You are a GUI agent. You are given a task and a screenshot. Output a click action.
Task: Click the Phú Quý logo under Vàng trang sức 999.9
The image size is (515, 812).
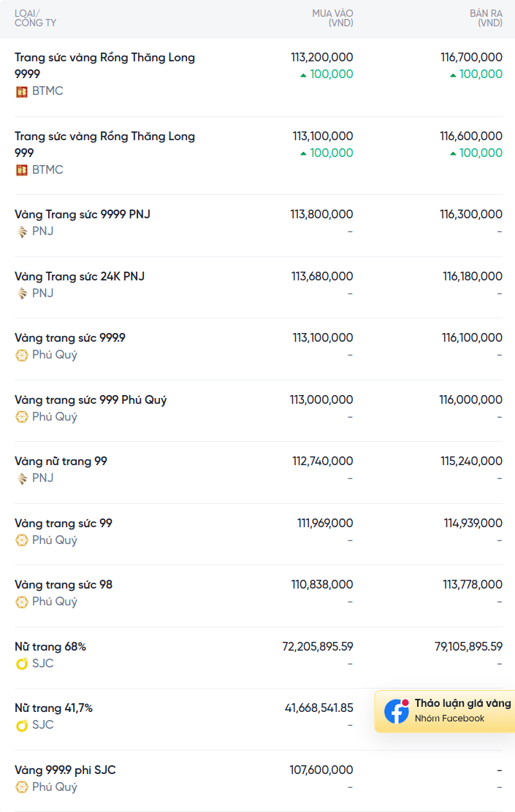pyautogui.click(x=21, y=355)
